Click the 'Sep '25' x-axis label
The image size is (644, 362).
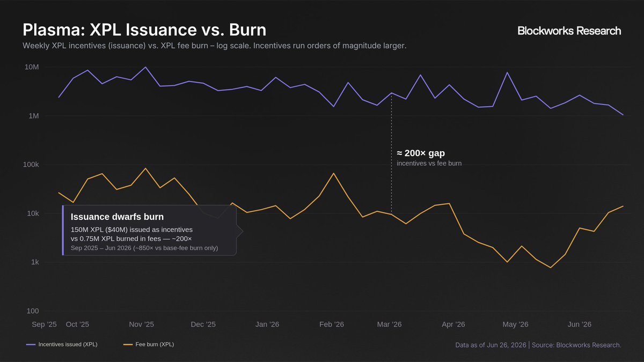[45, 324]
